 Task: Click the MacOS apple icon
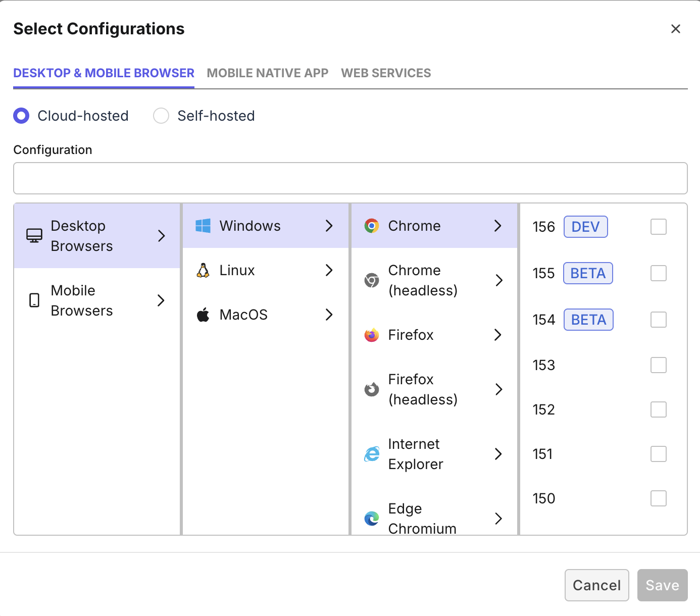pyautogui.click(x=203, y=315)
